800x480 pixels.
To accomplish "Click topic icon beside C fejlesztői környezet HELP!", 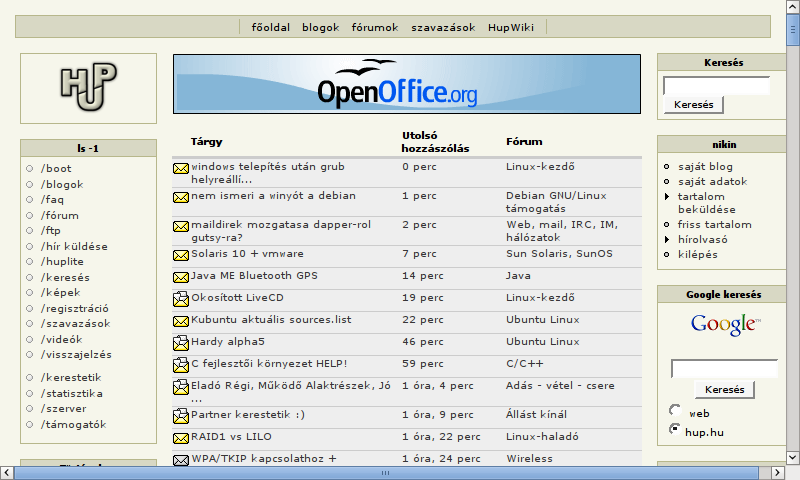I will coord(181,365).
